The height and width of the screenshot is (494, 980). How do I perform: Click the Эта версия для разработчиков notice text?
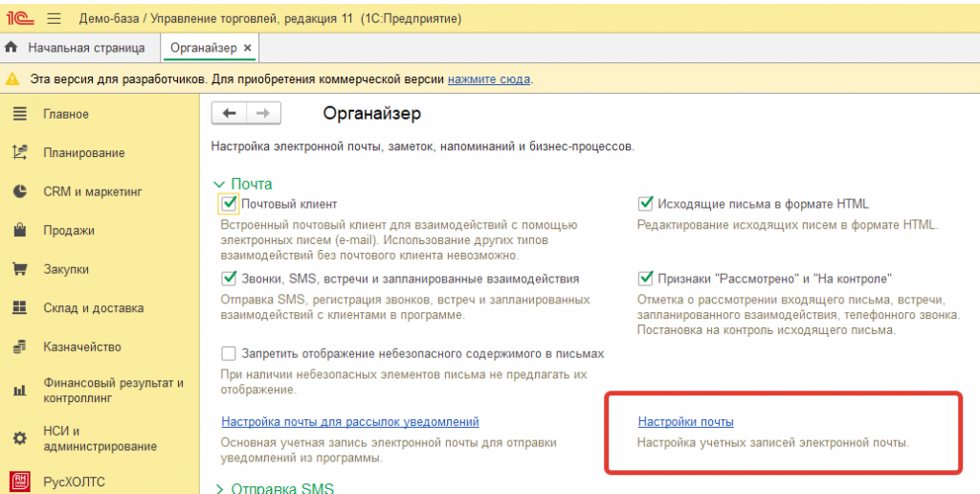point(281,79)
